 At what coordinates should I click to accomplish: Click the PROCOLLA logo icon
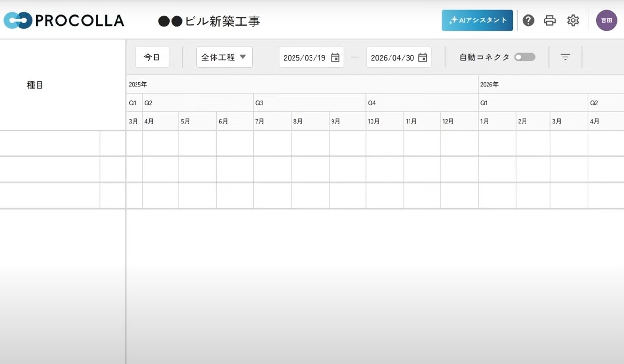[x=18, y=20]
